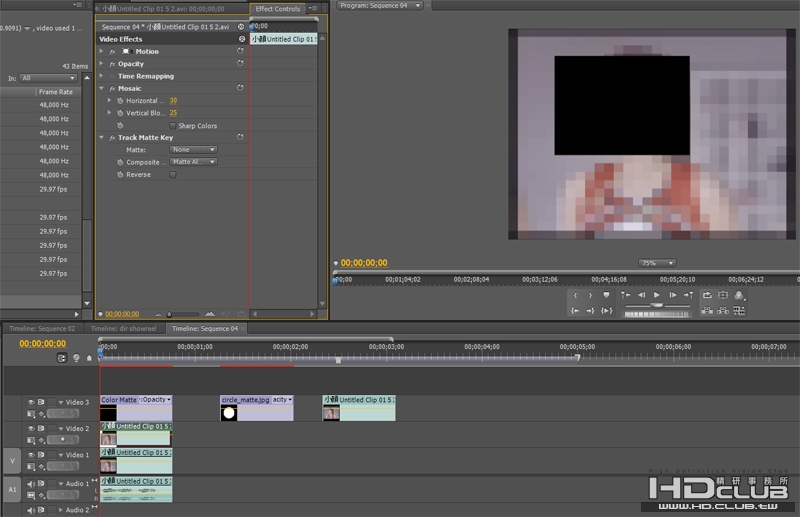
Task: Step forward one frame
Action: (673, 295)
